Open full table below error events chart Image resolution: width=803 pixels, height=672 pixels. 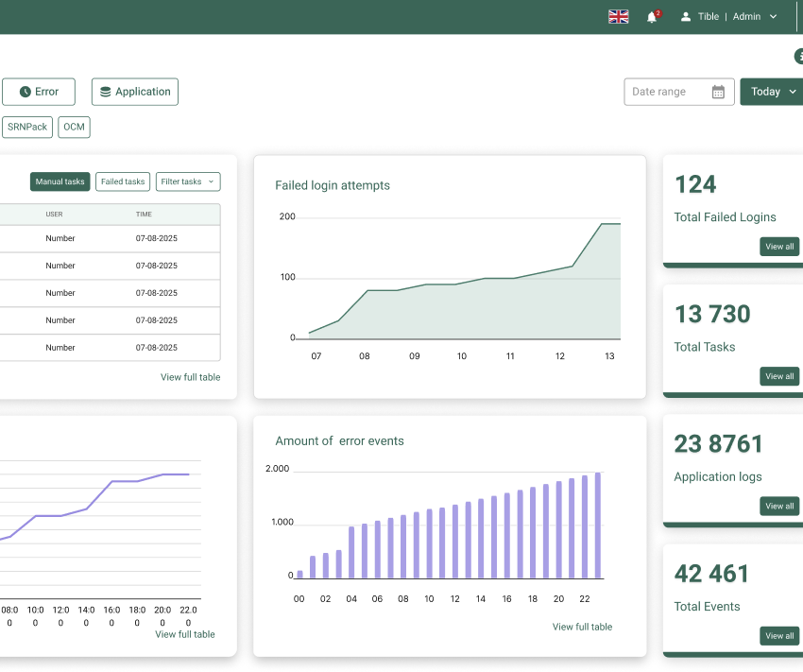click(x=582, y=627)
